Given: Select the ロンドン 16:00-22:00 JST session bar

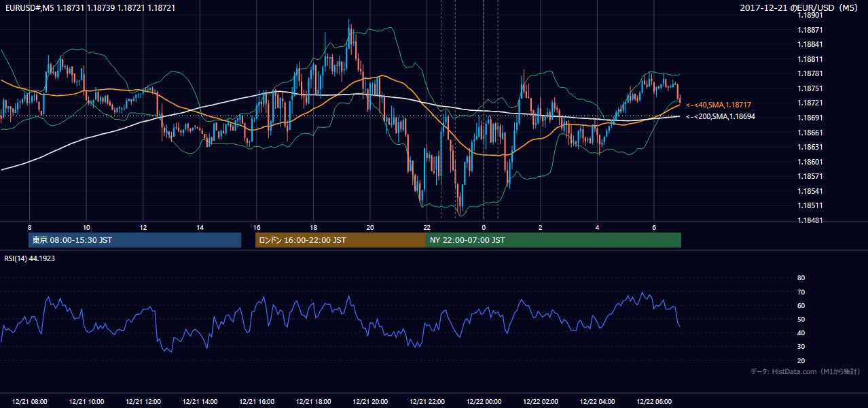Looking at the screenshot, I should coord(340,240).
